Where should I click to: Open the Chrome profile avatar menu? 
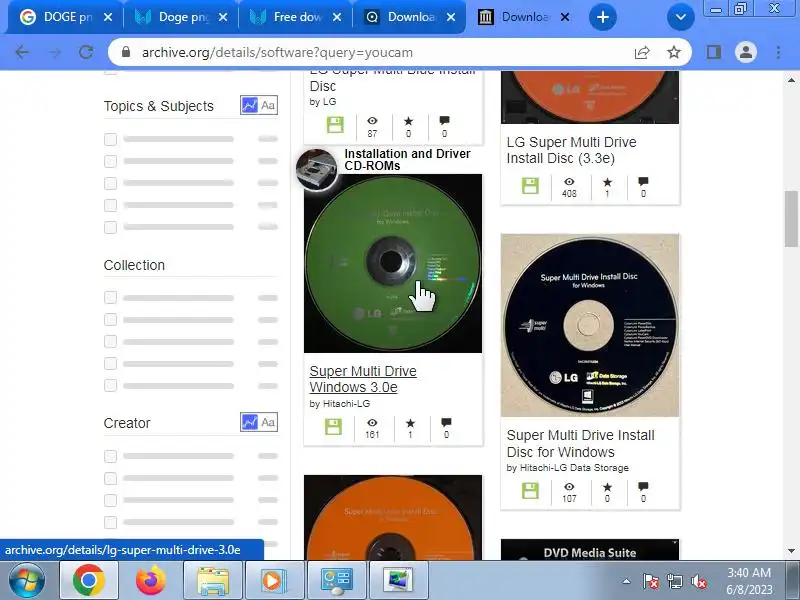click(x=745, y=52)
